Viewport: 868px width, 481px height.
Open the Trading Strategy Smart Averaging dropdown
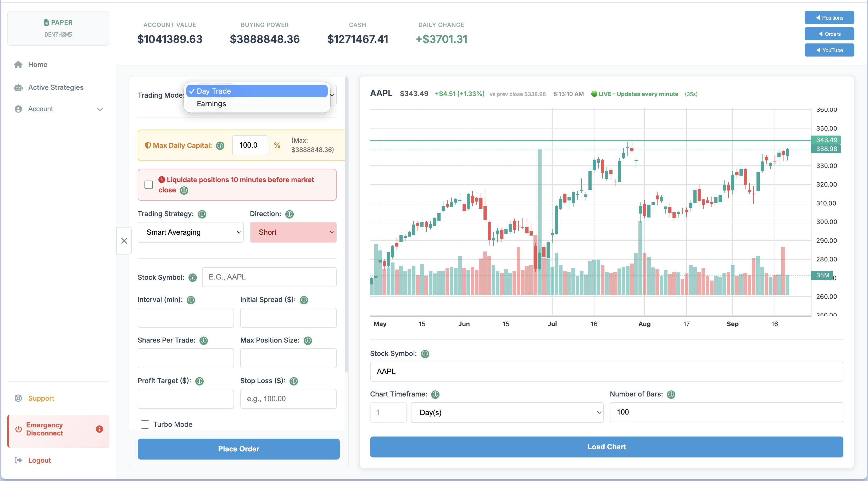pyautogui.click(x=190, y=232)
